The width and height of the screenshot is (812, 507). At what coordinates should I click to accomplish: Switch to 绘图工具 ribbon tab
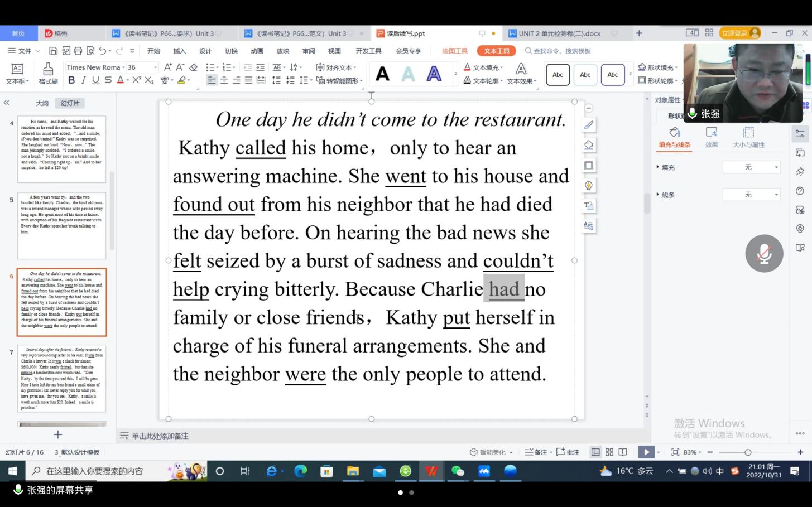coord(455,51)
